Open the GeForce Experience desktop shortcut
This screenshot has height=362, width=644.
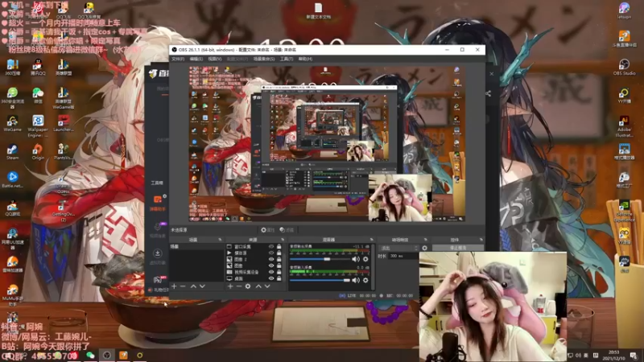pos(625,212)
